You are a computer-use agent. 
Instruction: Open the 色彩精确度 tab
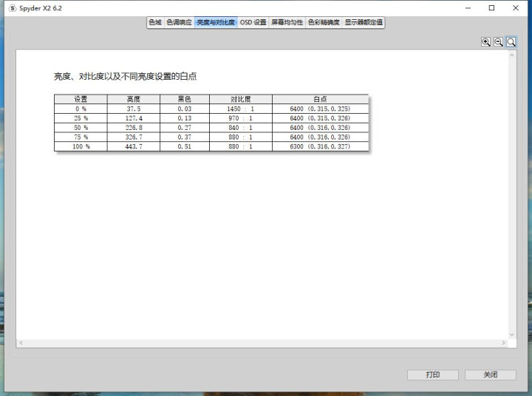324,22
